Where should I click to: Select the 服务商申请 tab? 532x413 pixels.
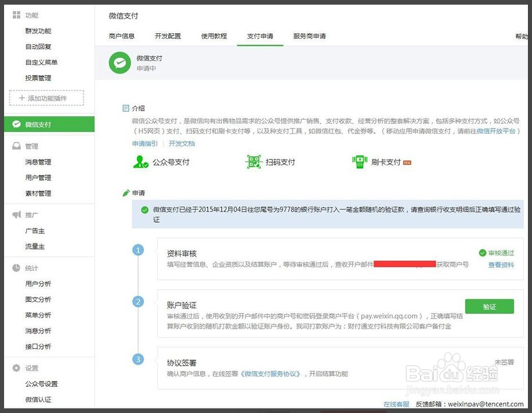pos(309,36)
